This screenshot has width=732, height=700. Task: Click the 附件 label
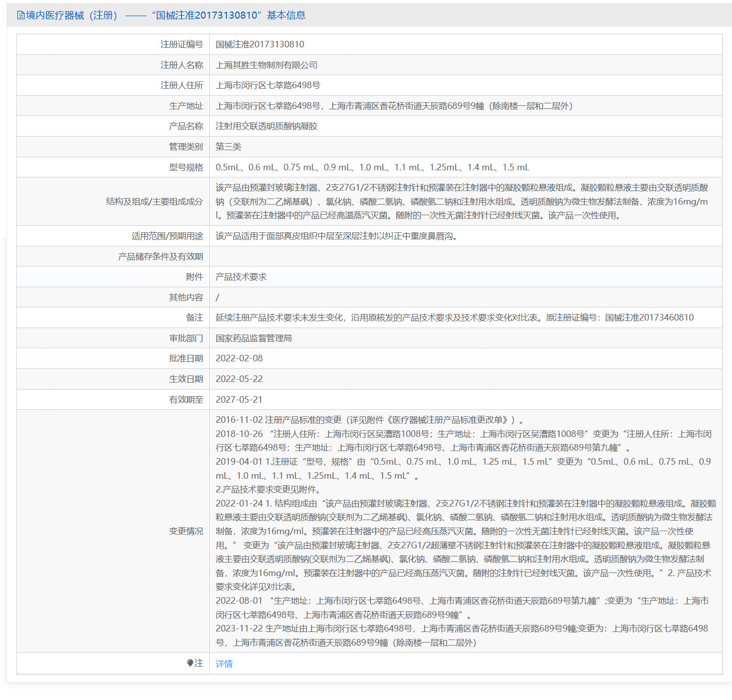tap(195, 277)
